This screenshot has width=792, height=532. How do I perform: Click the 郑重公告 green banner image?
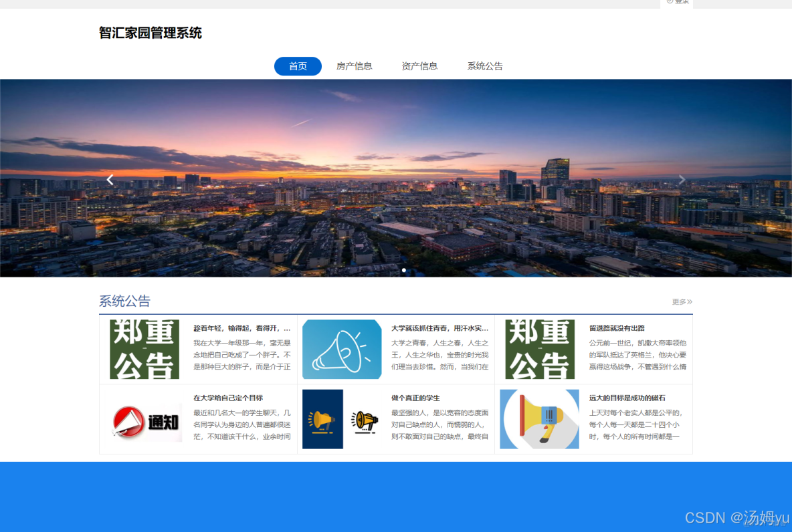[x=144, y=349]
